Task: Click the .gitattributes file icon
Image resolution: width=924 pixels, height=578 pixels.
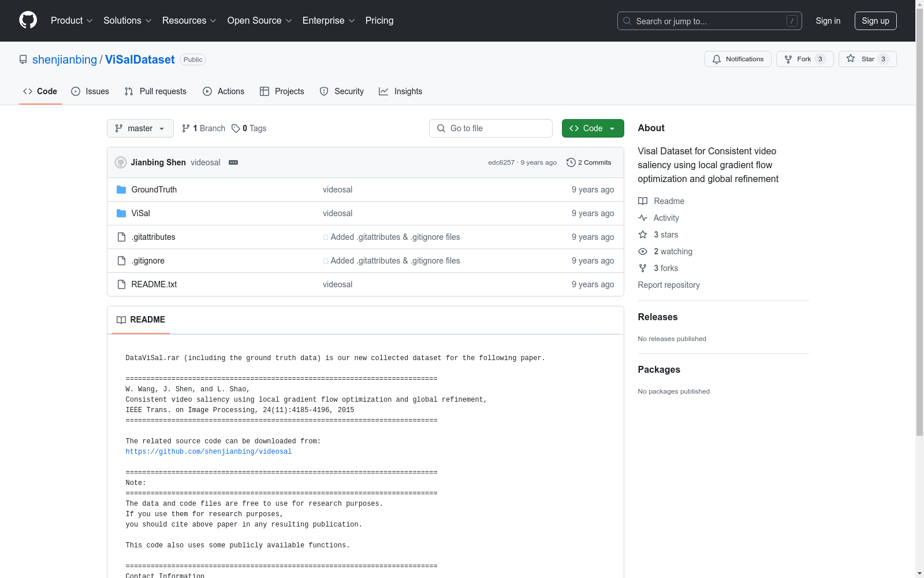Action: point(121,237)
